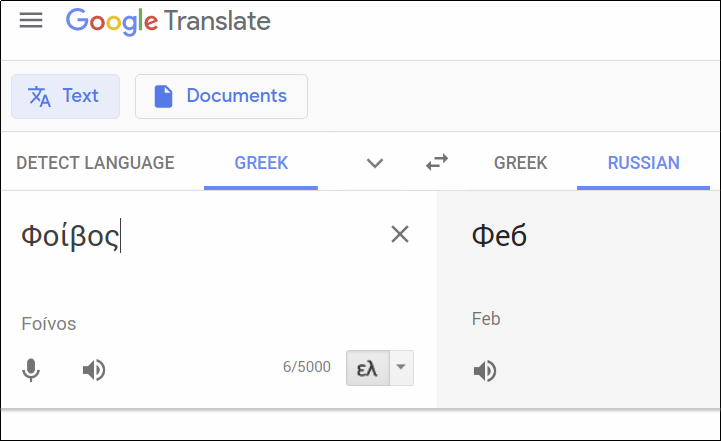The height and width of the screenshot is (441, 721).
Task: Choose GREEK as the source language tab
Action: click(261, 163)
